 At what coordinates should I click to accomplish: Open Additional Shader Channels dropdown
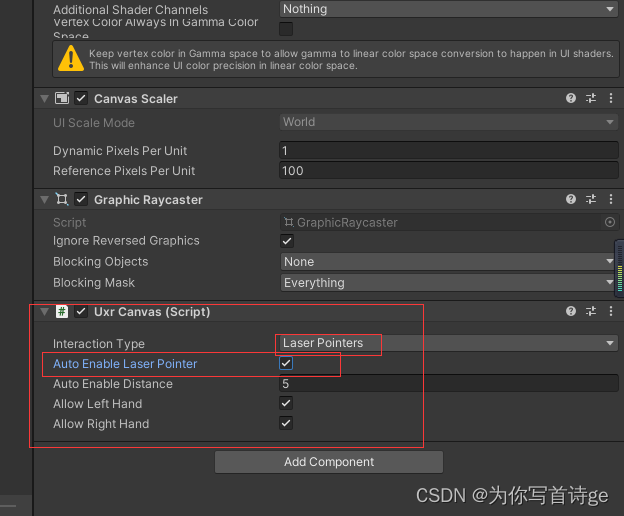pyautogui.click(x=448, y=9)
